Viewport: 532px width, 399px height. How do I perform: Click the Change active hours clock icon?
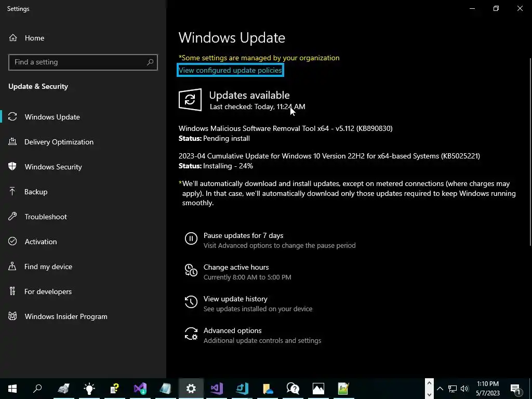[x=191, y=270]
